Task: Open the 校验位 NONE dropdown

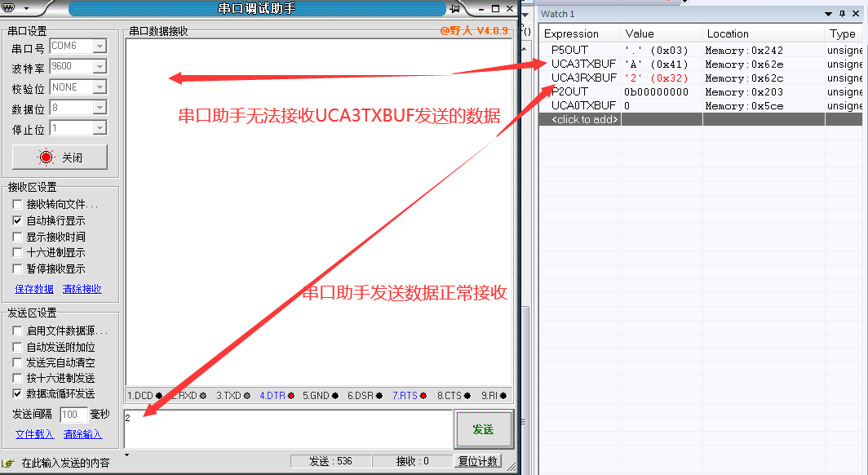Action: [x=100, y=87]
